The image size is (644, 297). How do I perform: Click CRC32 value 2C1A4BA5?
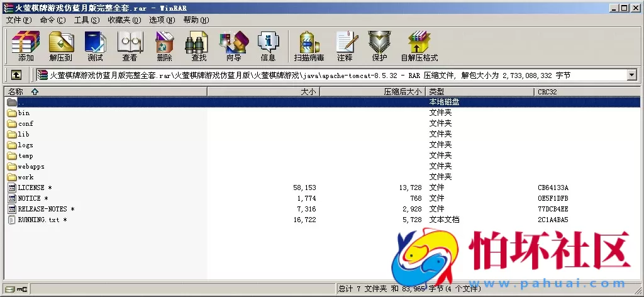[x=553, y=220]
